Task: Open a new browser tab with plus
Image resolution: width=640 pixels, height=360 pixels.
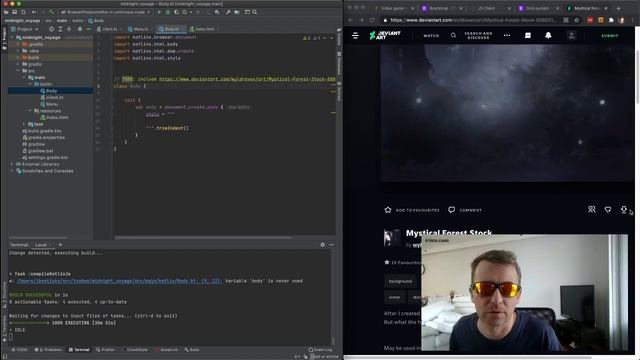Action: [618, 8]
